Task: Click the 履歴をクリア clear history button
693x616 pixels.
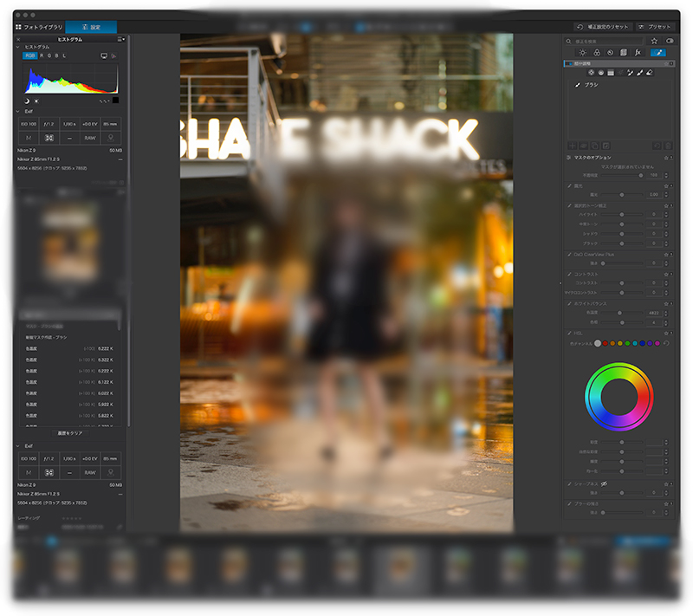Action: click(70, 433)
